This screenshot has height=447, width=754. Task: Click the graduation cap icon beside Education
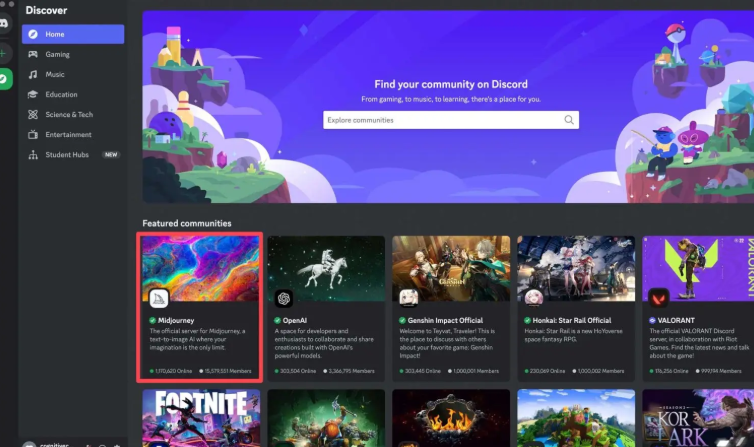click(x=33, y=95)
